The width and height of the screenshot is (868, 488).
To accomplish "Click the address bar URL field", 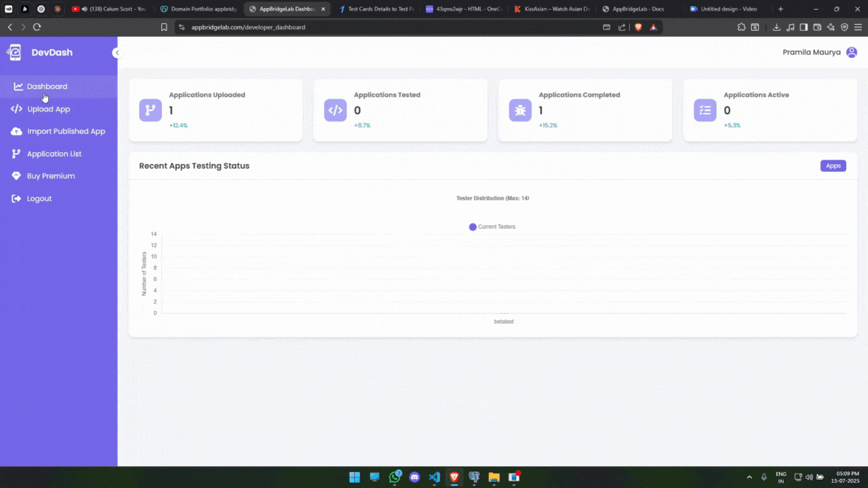I will click(x=387, y=27).
